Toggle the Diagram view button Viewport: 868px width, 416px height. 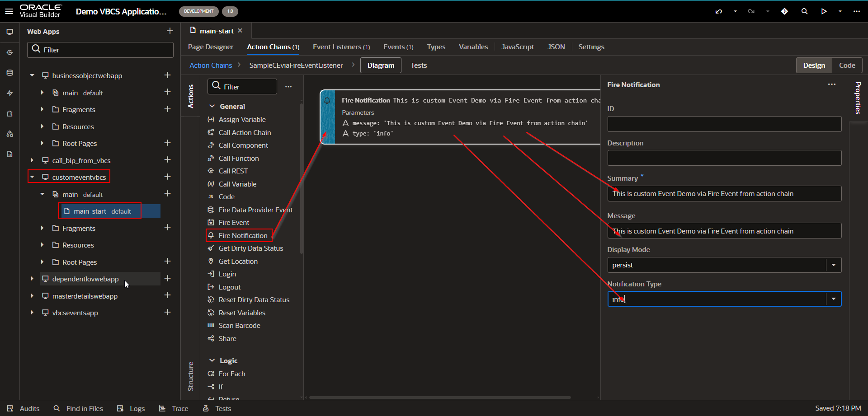pyautogui.click(x=381, y=65)
